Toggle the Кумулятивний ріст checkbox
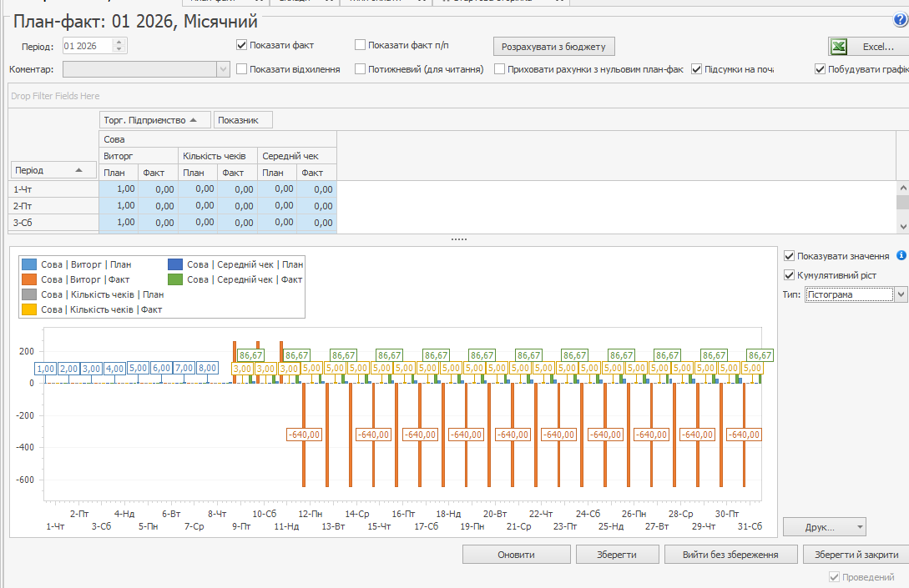The width and height of the screenshot is (909, 588). coord(790,275)
